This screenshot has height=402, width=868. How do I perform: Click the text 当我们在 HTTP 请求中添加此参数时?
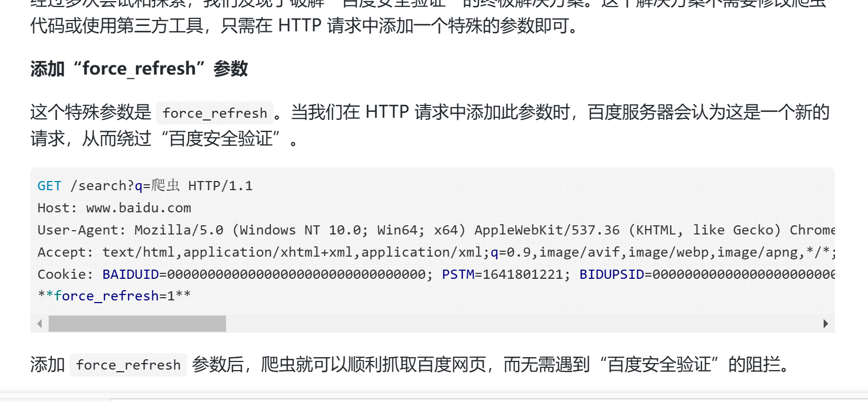[x=430, y=112]
